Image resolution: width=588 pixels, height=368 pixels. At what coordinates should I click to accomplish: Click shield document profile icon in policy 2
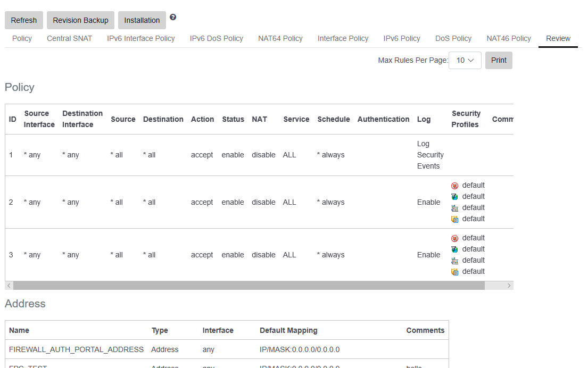tap(454, 219)
